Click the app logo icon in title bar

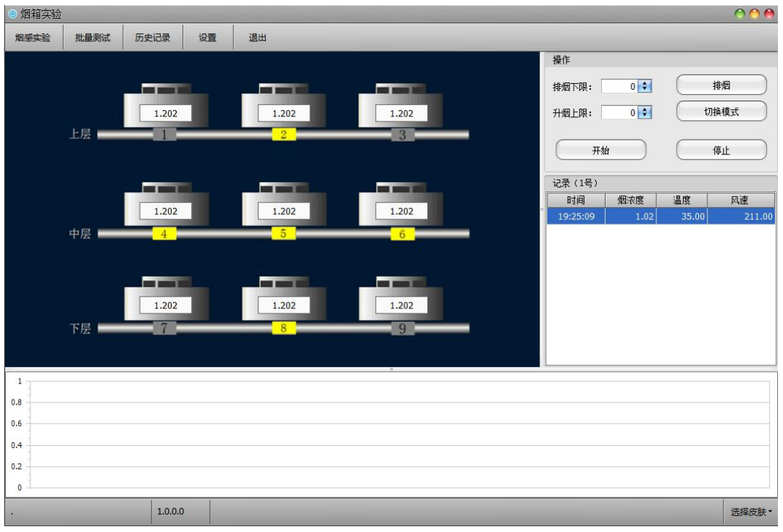pos(12,14)
